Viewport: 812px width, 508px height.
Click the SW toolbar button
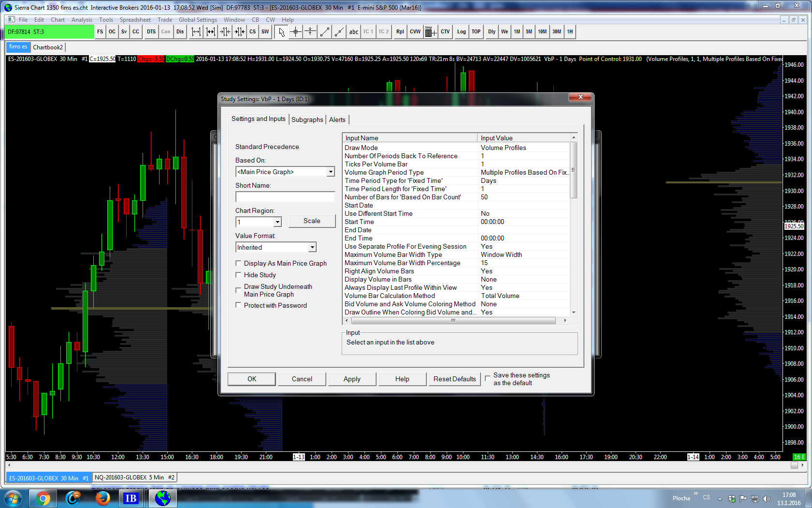(x=265, y=32)
